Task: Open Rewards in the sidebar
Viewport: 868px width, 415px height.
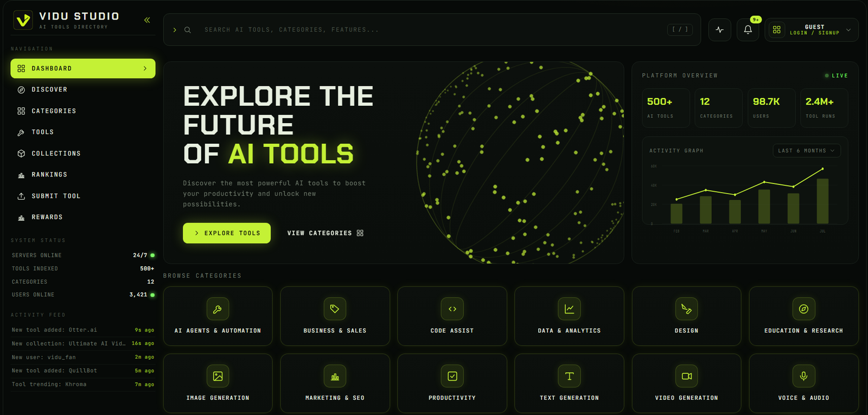Action: coord(83,217)
